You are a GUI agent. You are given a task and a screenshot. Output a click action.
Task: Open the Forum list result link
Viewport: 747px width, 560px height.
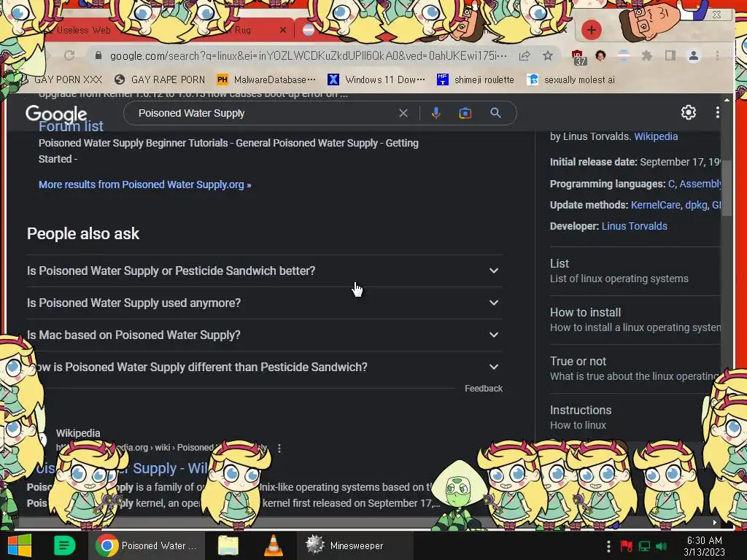tap(71, 126)
